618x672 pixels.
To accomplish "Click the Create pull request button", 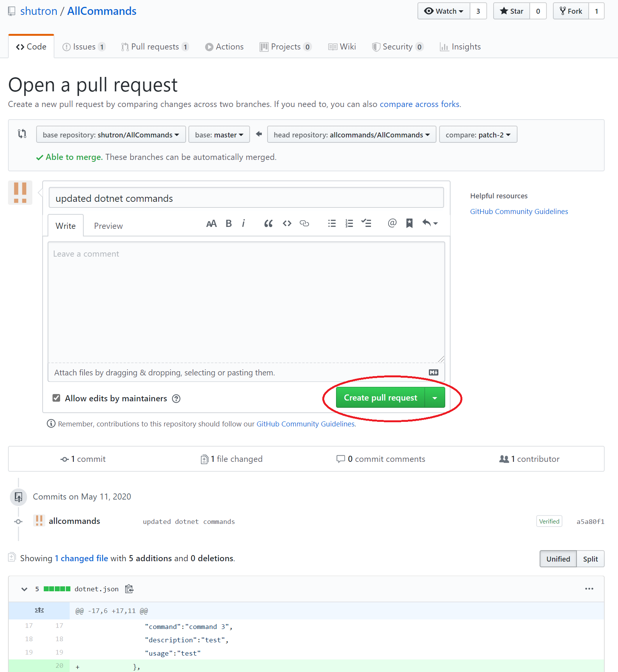I will [x=381, y=398].
